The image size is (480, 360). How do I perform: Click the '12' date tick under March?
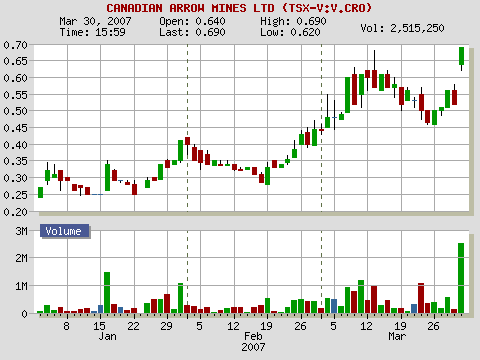366,326
